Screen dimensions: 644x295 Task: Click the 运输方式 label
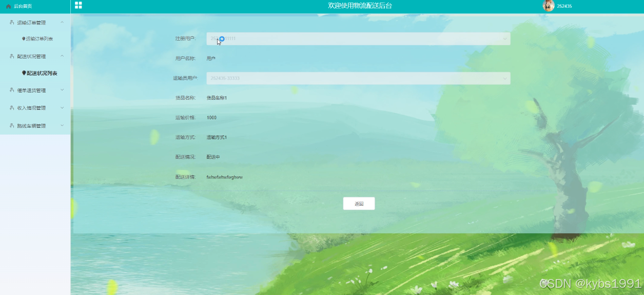tap(186, 137)
